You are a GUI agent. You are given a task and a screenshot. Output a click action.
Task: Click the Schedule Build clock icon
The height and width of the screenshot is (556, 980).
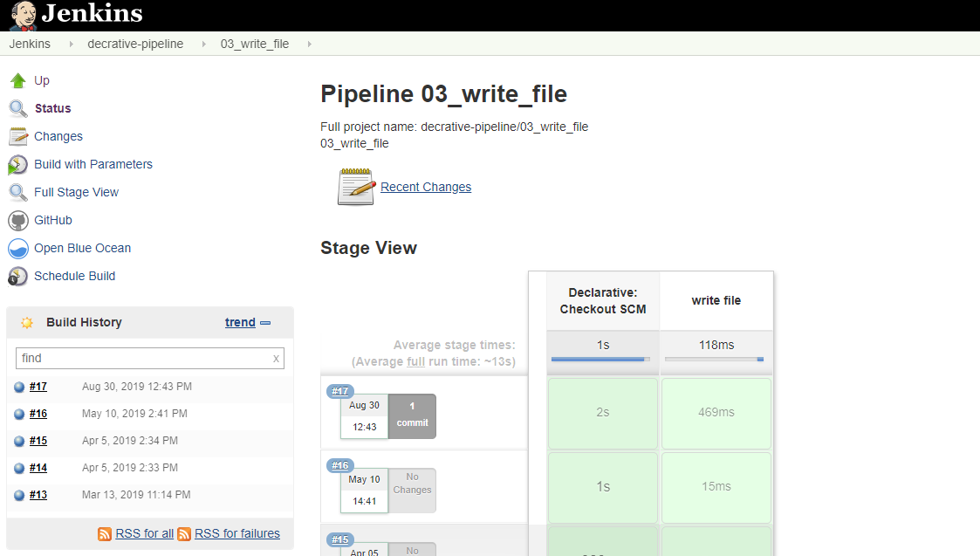click(x=18, y=277)
